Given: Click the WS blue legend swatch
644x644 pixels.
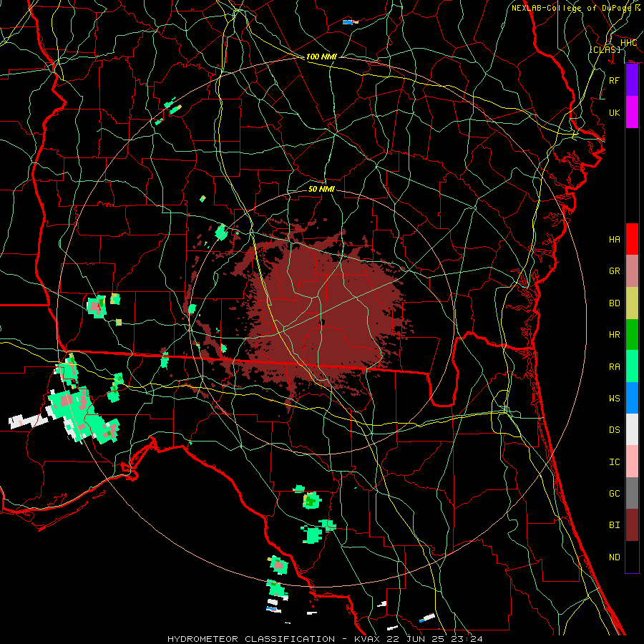Looking at the screenshot, I should pos(632,398).
